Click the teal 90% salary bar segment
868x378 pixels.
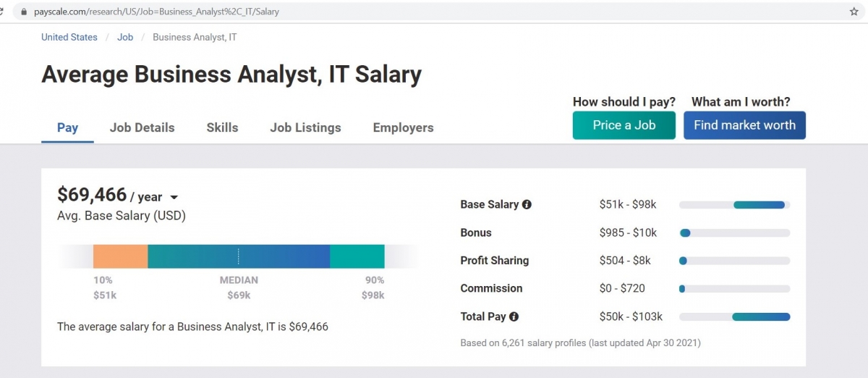(x=357, y=257)
